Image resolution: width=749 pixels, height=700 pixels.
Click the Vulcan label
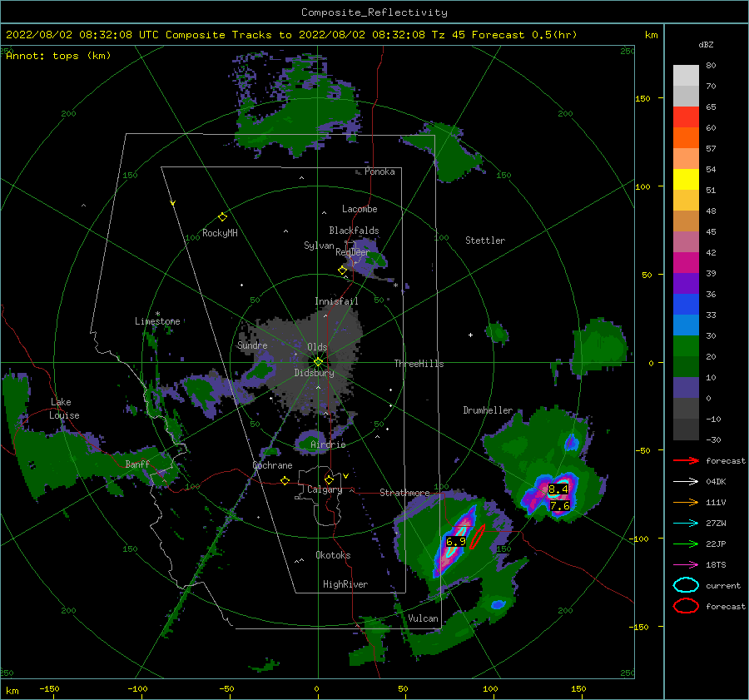click(423, 618)
